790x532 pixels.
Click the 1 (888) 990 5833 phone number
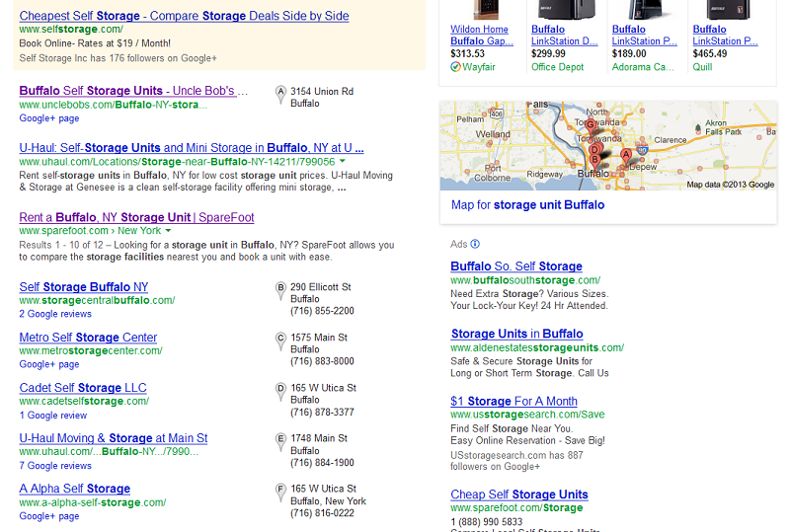coord(486,521)
